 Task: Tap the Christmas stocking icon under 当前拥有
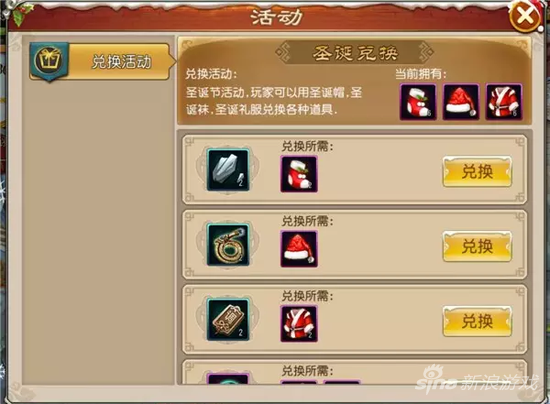point(418,102)
